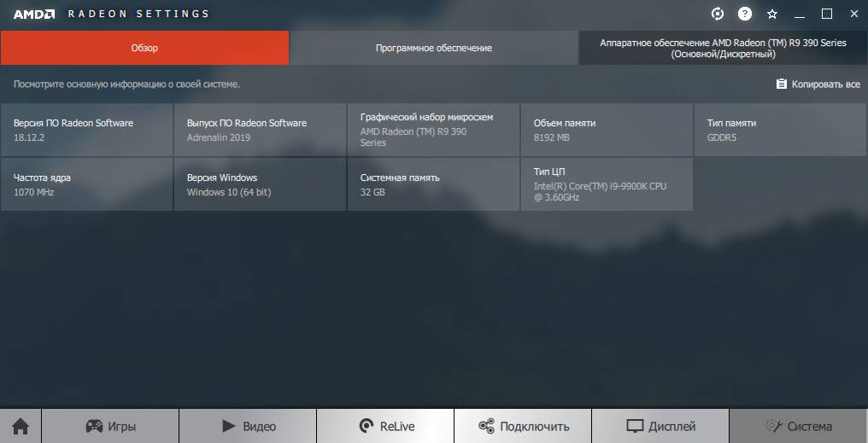Click the play triangle icon on Видео
The height and width of the screenshot is (443, 868).
click(x=229, y=426)
